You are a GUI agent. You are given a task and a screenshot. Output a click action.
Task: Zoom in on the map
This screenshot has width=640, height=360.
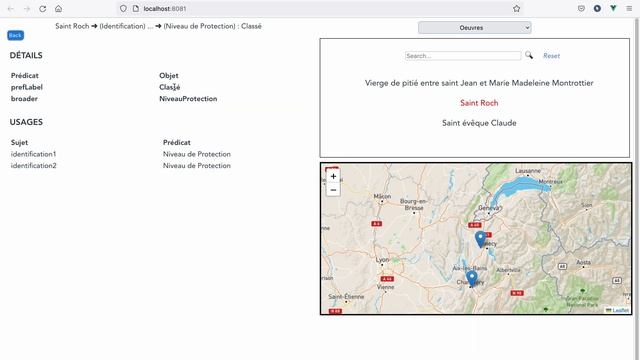[x=333, y=176]
